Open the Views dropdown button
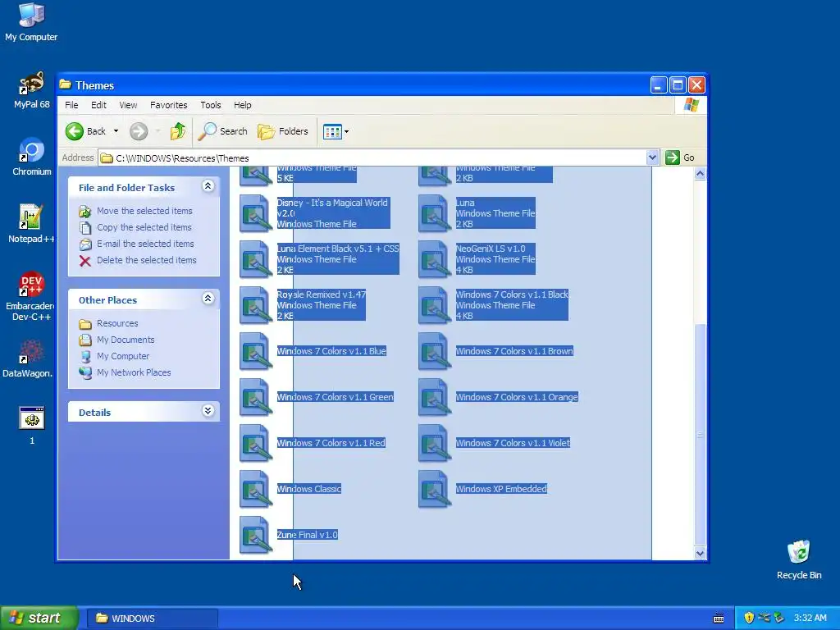The image size is (840, 630). pyautogui.click(x=336, y=131)
